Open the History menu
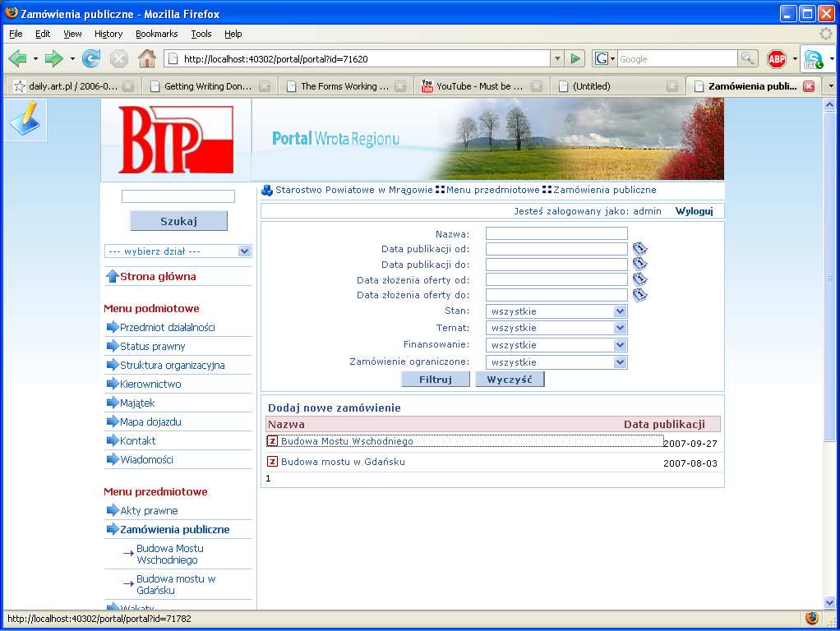Screen dimensions: 840x631 (108, 34)
